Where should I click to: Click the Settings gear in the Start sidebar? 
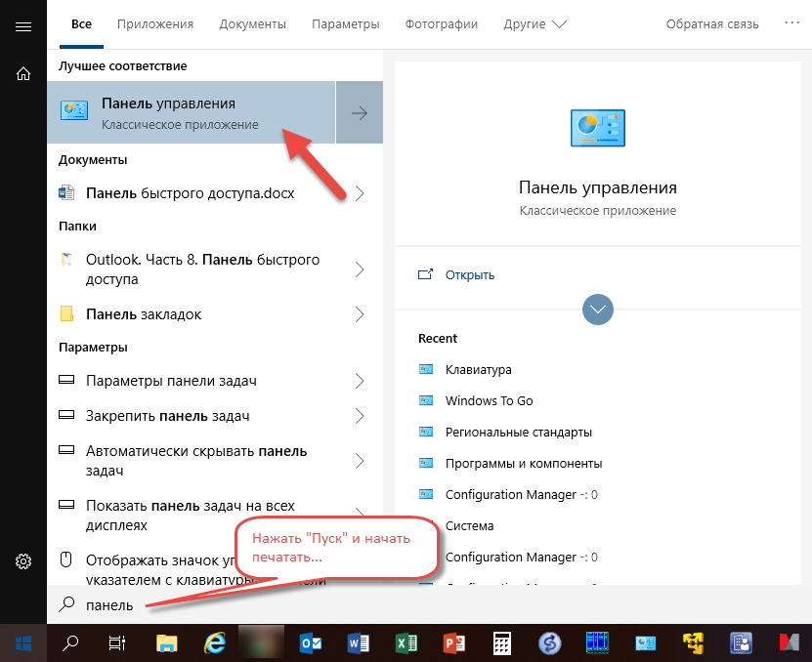pos(22,561)
